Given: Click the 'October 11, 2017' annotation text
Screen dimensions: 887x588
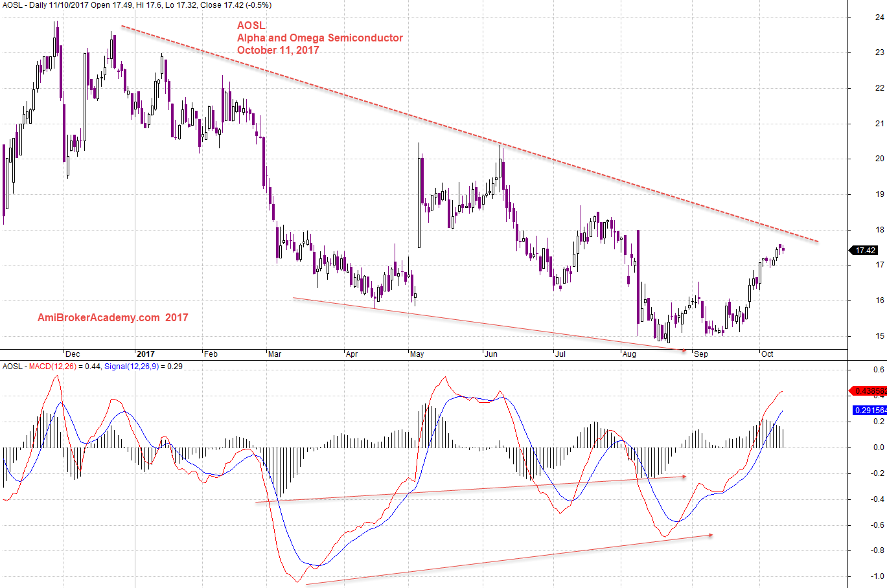Looking at the screenshot, I should [278, 51].
